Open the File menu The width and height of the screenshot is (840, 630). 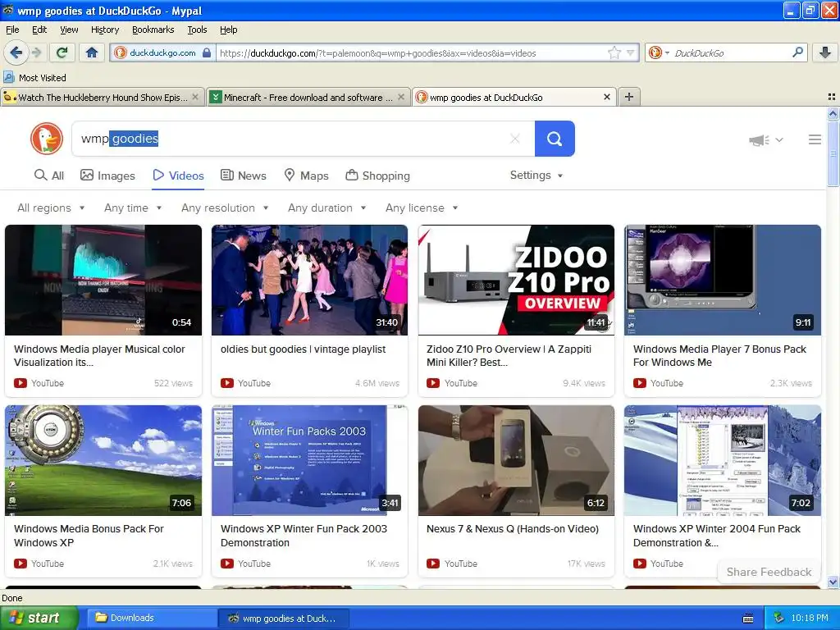12,30
